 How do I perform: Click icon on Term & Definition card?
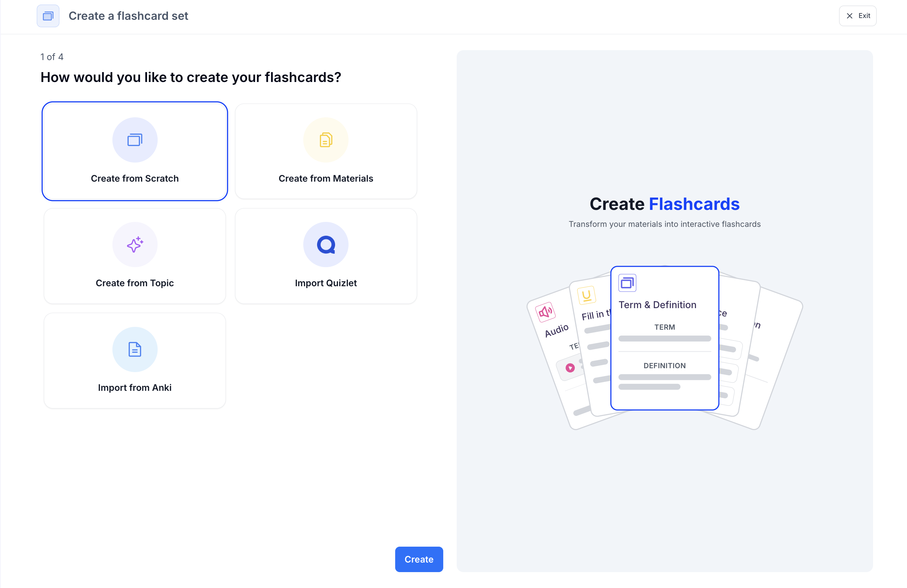pyautogui.click(x=627, y=283)
